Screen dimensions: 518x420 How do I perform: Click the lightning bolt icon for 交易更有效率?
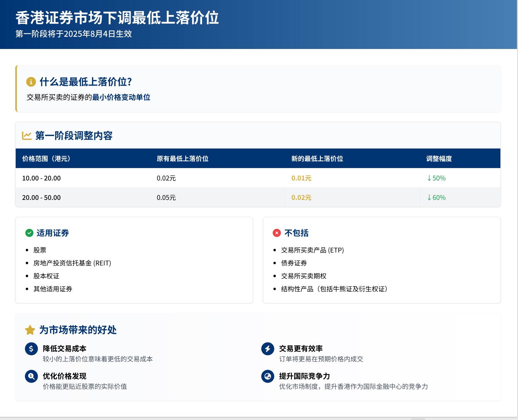click(x=268, y=349)
